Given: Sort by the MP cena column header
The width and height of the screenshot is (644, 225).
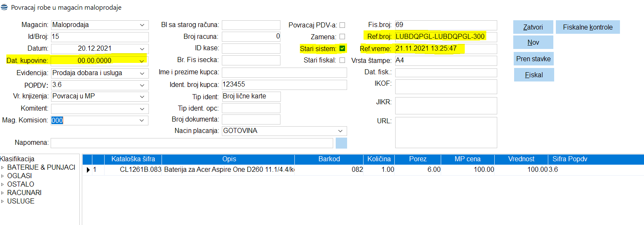Looking at the screenshot, I should (467, 159).
